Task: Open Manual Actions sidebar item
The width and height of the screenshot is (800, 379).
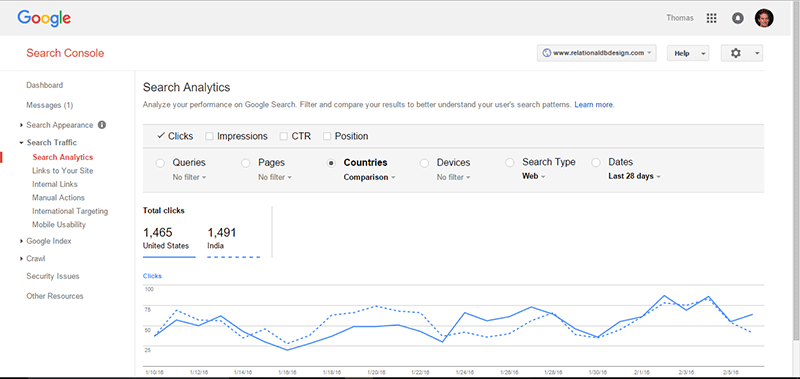Action: tap(59, 197)
